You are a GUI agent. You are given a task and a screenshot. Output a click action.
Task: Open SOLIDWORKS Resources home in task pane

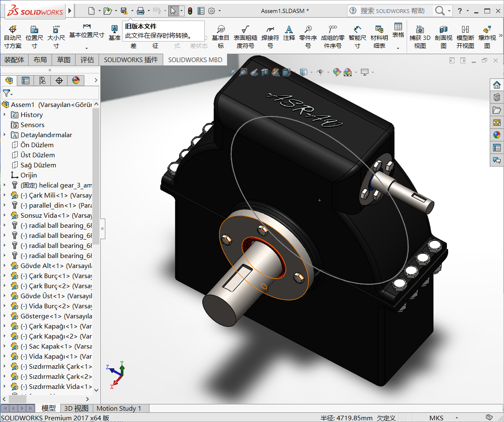coord(497,85)
